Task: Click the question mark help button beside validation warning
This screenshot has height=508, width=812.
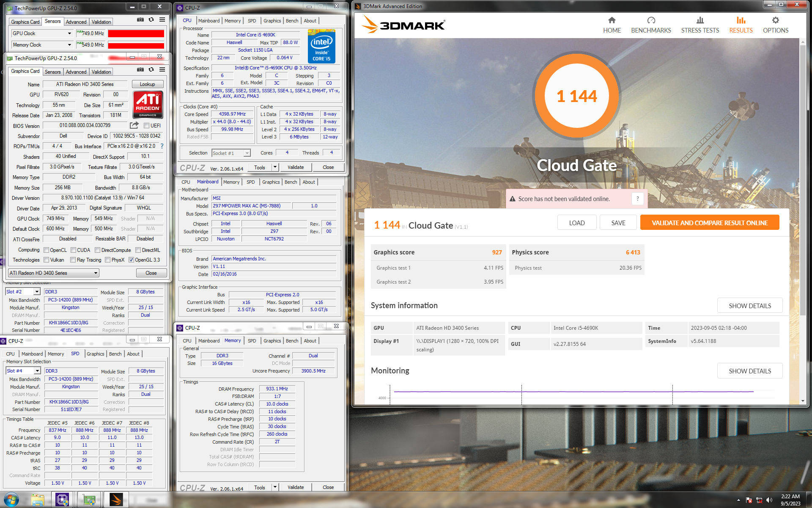Action: 637,199
